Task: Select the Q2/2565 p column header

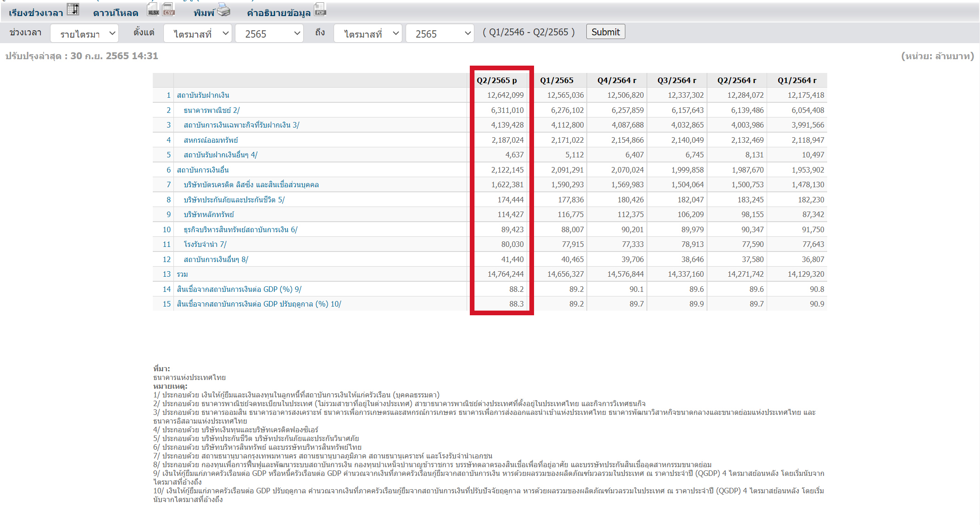Action: tap(496, 80)
